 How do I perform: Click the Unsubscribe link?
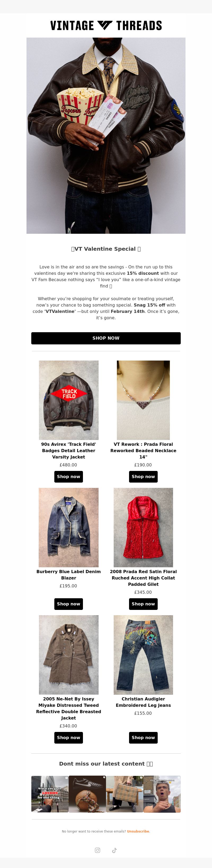[138, 831]
